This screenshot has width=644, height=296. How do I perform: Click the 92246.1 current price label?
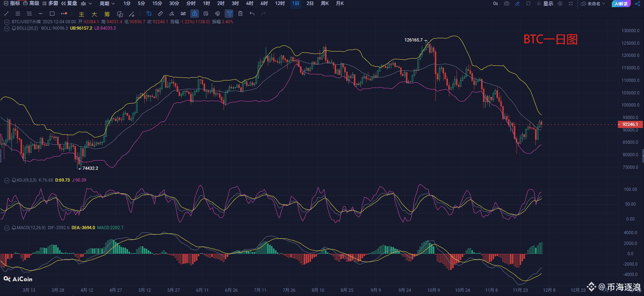pos(630,124)
